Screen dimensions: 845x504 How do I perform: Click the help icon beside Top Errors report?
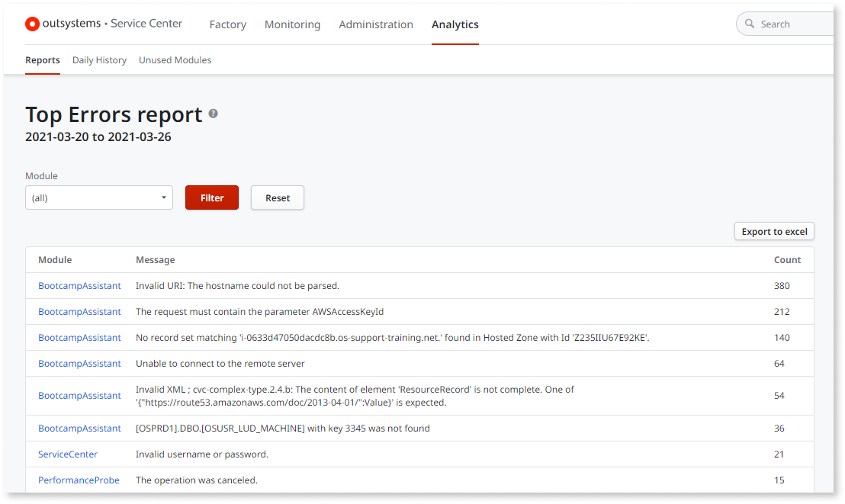pyautogui.click(x=213, y=113)
